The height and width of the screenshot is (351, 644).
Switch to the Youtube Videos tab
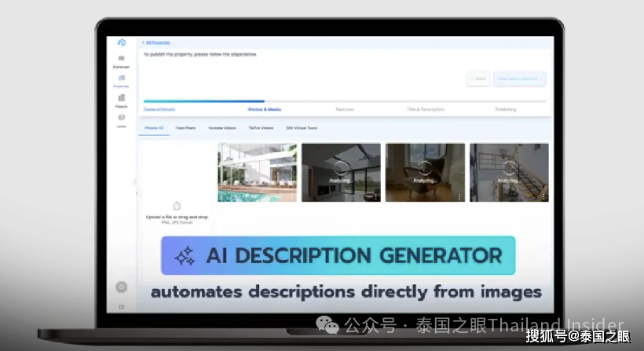click(x=221, y=126)
